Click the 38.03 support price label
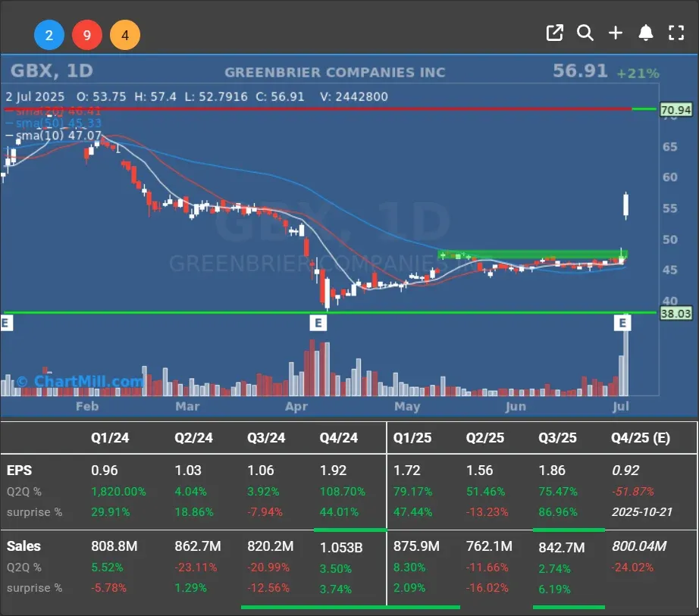This screenshot has height=616, width=699. pyautogui.click(x=675, y=314)
